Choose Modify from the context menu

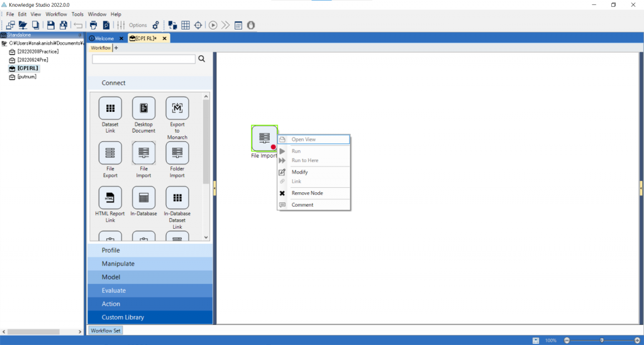314,172
